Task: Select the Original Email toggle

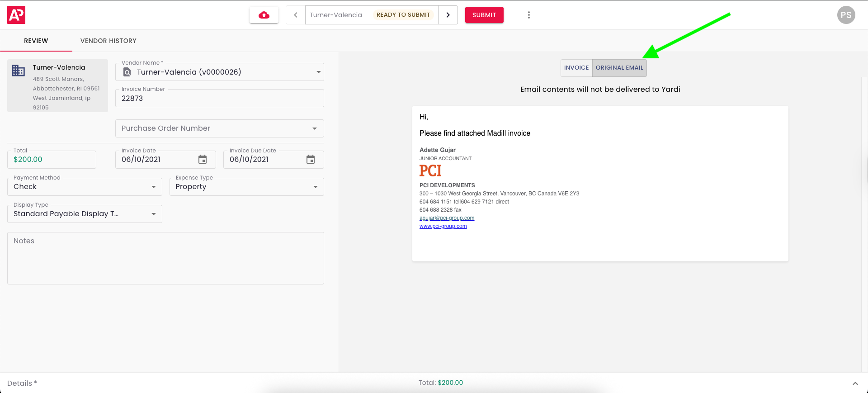Action: coord(619,68)
